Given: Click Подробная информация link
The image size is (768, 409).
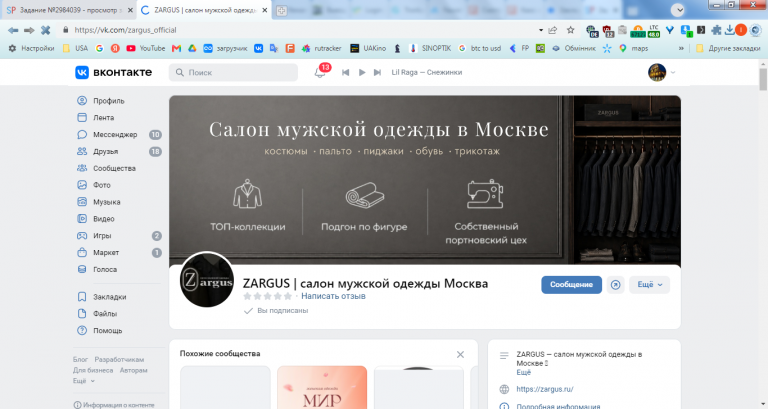Looking at the screenshot, I should (x=558, y=406).
